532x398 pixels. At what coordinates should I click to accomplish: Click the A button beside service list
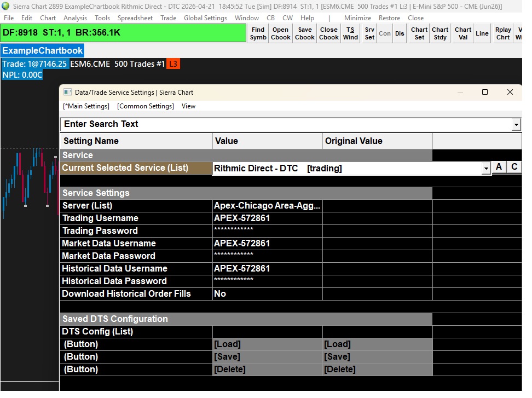point(499,167)
